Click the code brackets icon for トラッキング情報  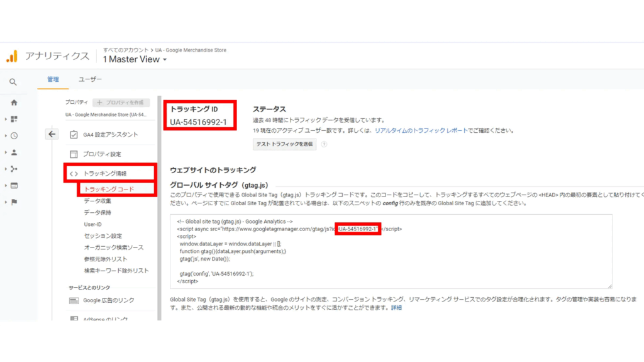tap(74, 174)
